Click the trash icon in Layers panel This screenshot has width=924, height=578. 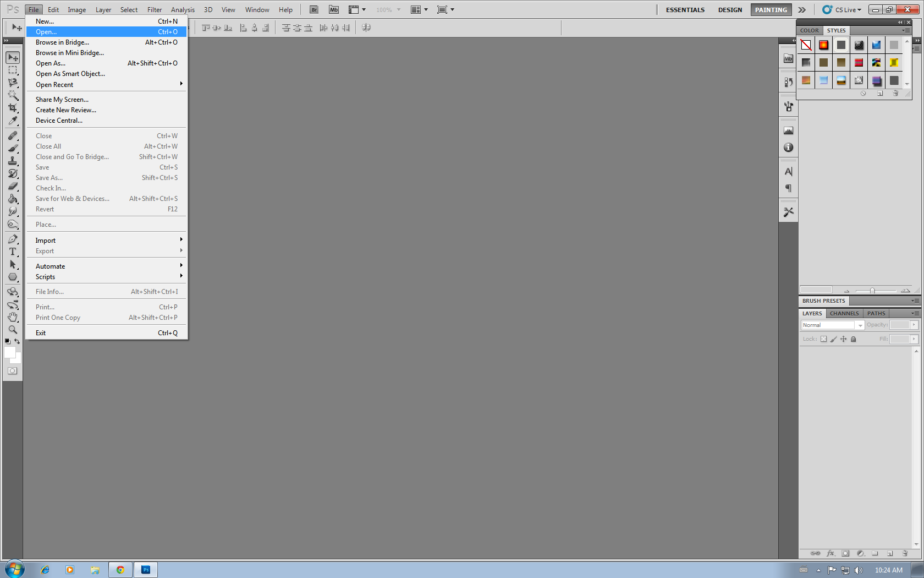(x=905, y=553)
